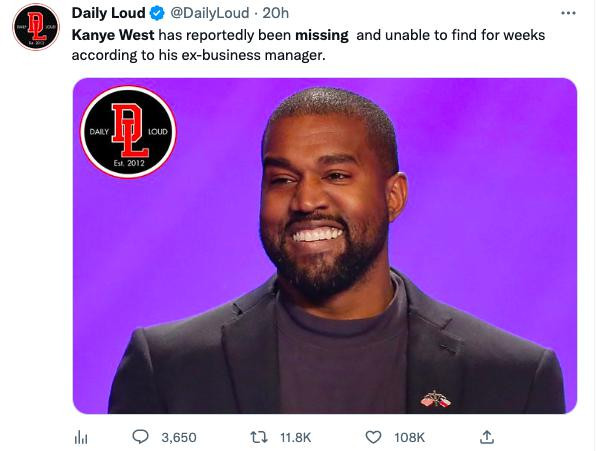Open the @DailyLoud handle link
This screenshot has width=597, height=451.
[x=209, y=13]
